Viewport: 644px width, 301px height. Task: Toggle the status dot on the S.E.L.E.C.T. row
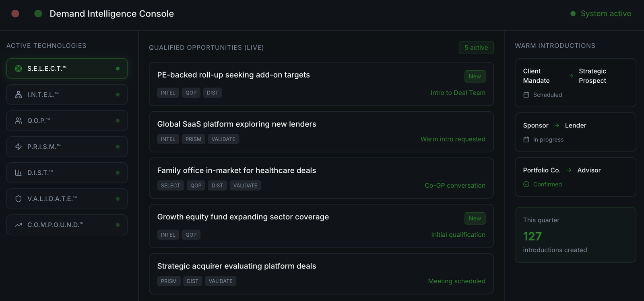coord(118,69)
